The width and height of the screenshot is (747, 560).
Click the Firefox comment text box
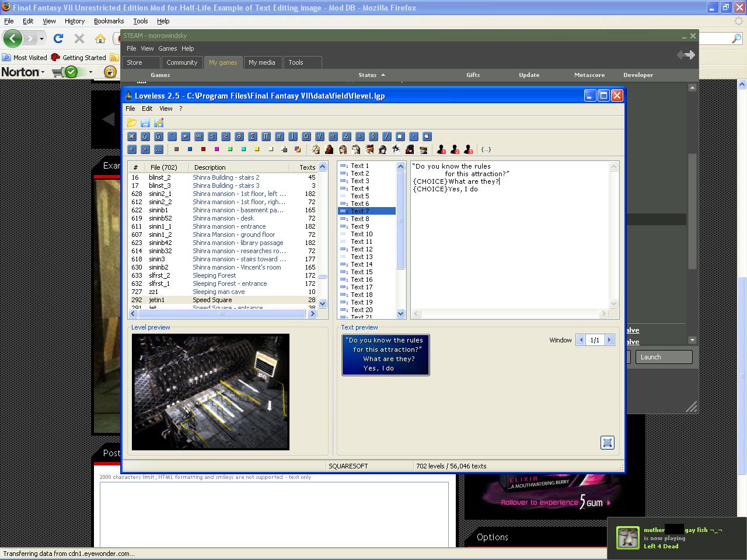[x=274, y=514]
